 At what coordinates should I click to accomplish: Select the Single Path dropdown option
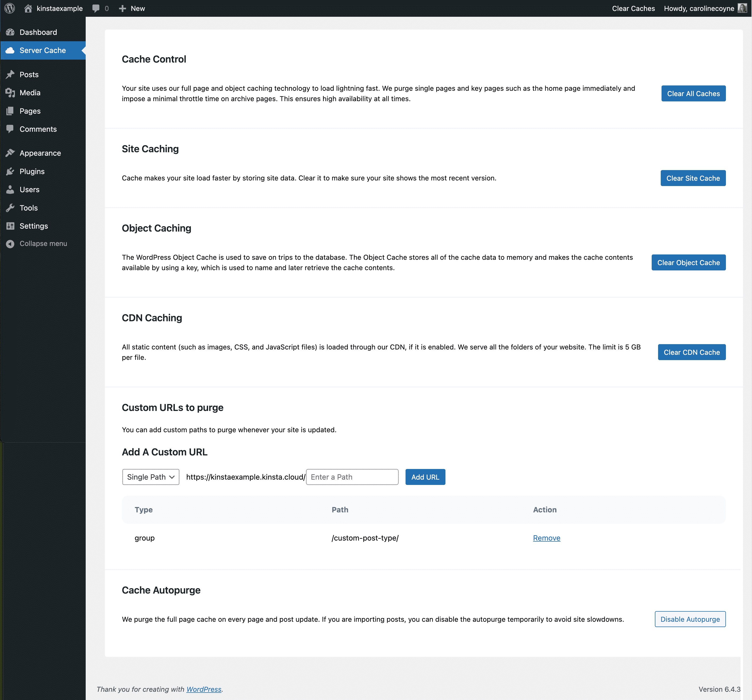(x=151, y=477)
